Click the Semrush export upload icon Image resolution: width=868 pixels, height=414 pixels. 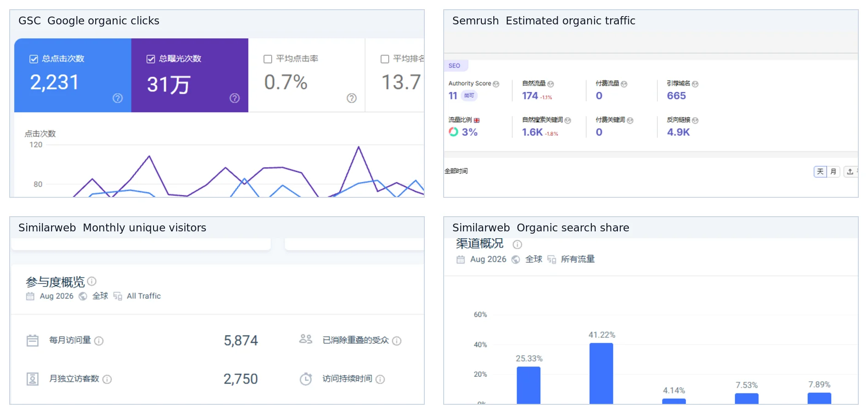point(850,172)
